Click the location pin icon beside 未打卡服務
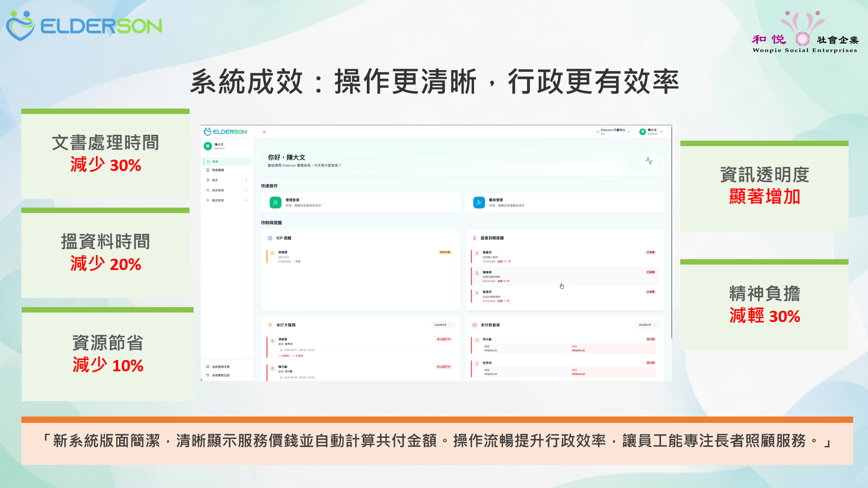 [x=270, y=325]
